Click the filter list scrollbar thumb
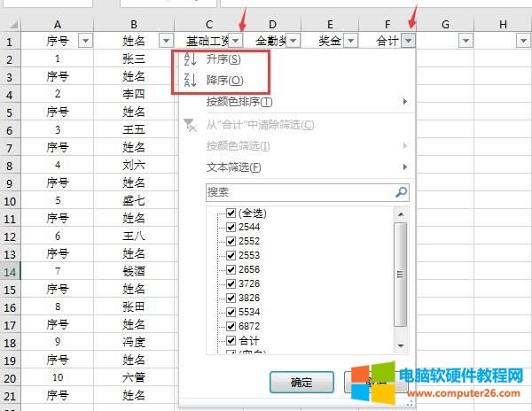 click(401, 275)
